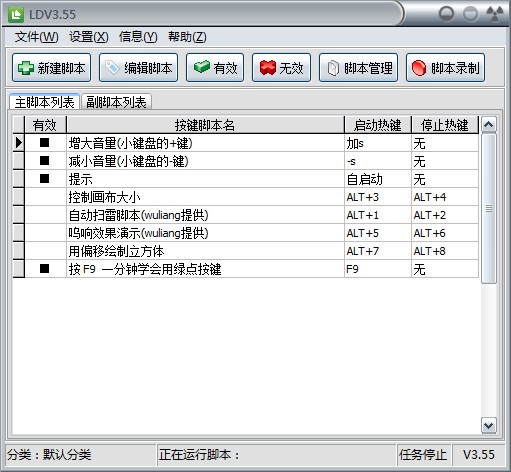Switch to the 副脚本列表 tab
This screenshot has height=472, width=511.
click(116, 102)
